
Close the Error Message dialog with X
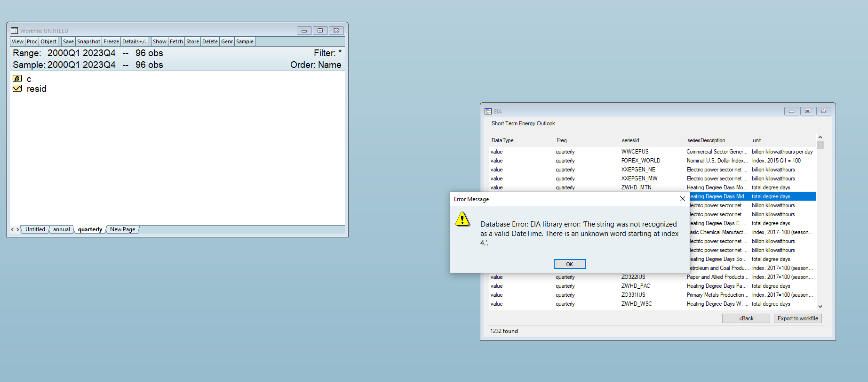682,199
